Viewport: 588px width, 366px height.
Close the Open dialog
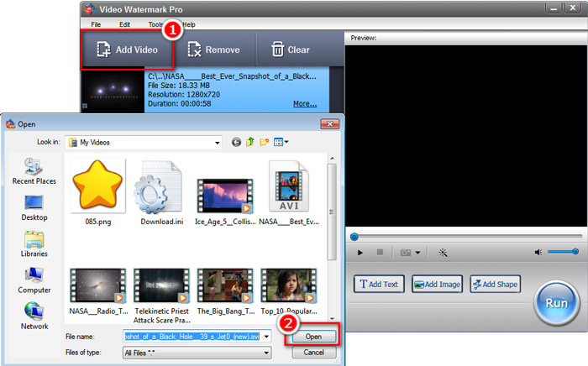(x=329, y=124)
